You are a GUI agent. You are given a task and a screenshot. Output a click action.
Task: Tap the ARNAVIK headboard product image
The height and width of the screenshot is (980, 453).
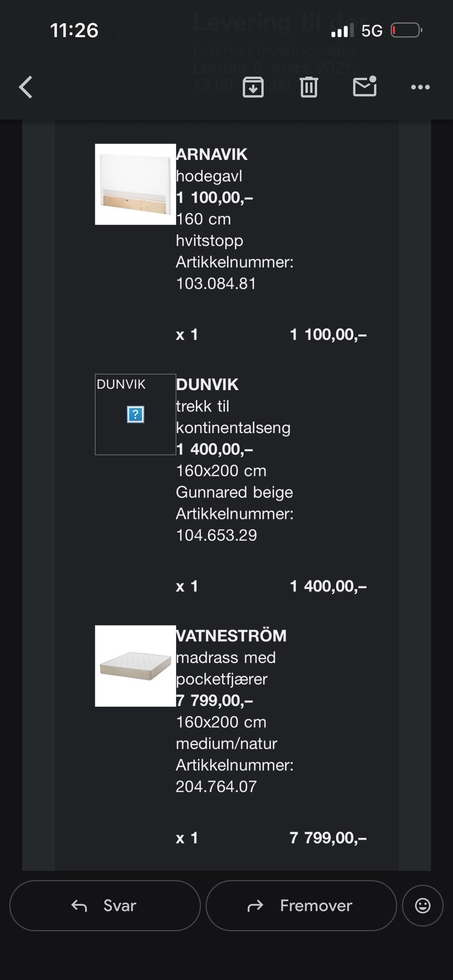pyautogui.click(x=135, y=184)
